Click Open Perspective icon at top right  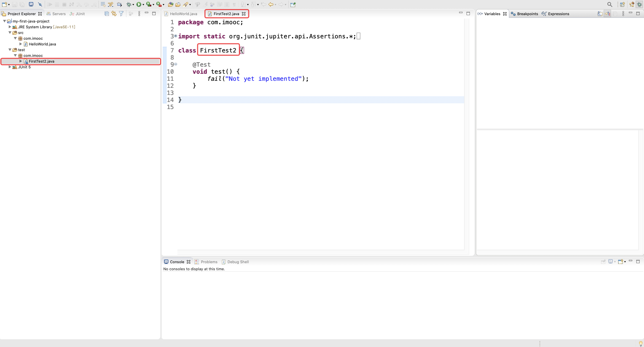point(622,4)
